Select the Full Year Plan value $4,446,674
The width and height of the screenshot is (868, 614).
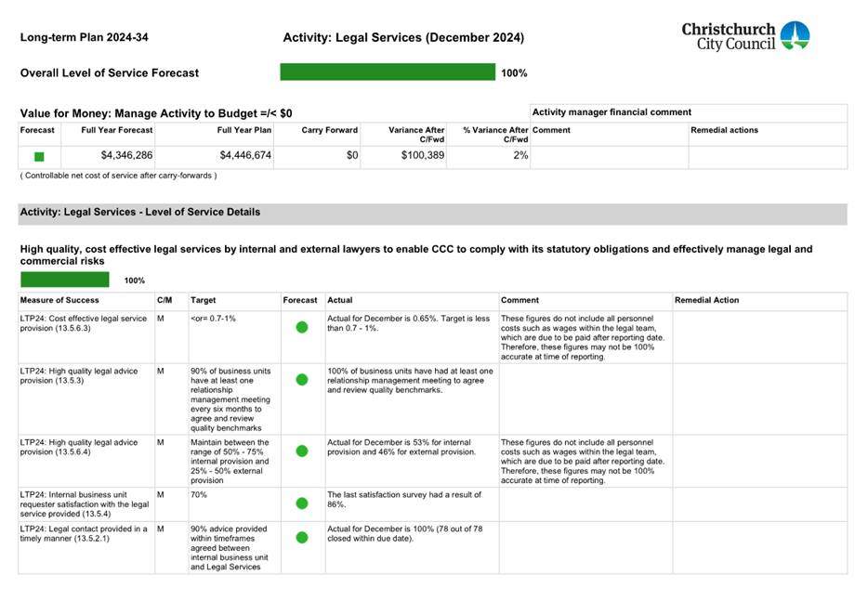[x=245, y=156]
